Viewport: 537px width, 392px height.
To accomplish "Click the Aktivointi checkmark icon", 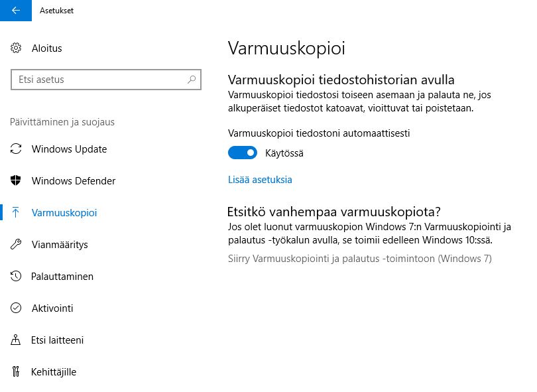I will pyautogui.click(x=17, y=308).
